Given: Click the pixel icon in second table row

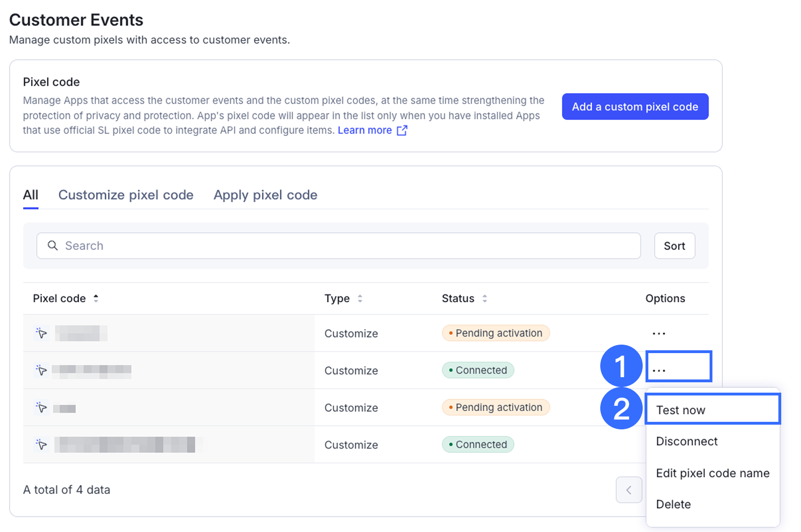Looking at the screenshot, I should 41,370.
